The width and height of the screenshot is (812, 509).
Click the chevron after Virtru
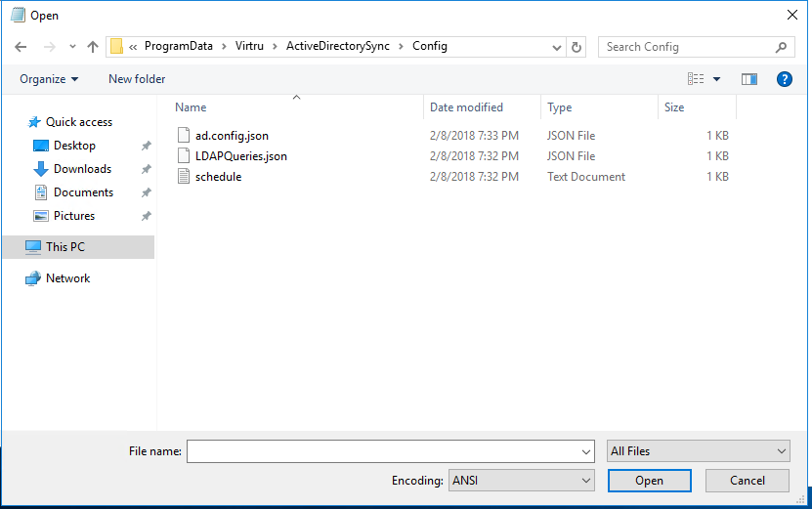pyautogui.click(x=275, y=47)
